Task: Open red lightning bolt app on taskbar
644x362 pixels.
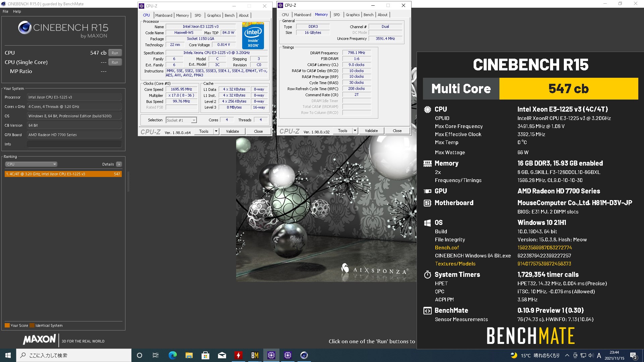Action: point(238,355)
